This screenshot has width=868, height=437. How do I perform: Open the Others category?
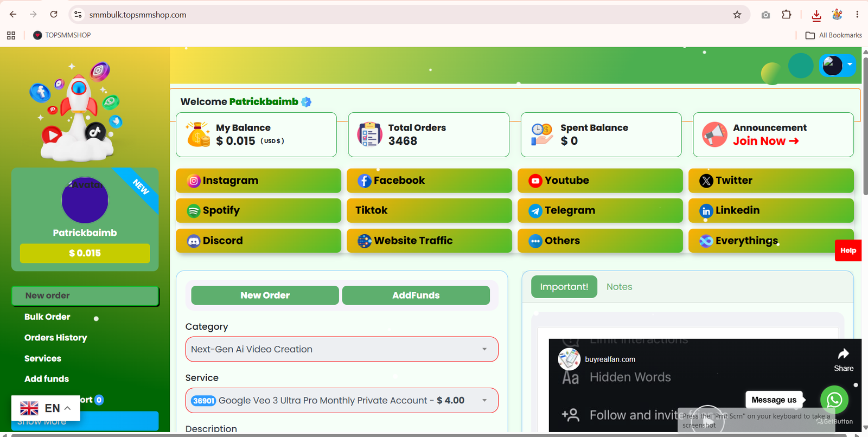(x=600, y=241)
